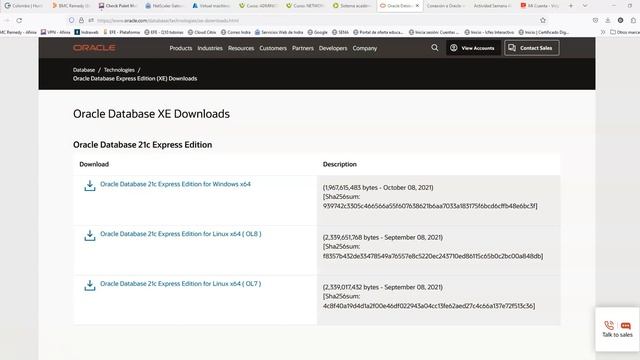Click the Talk to sales label

(617, 335)
